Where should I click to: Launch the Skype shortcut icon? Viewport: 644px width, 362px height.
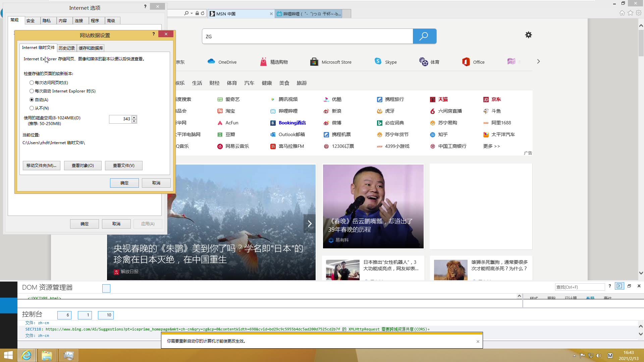point(378,61)
